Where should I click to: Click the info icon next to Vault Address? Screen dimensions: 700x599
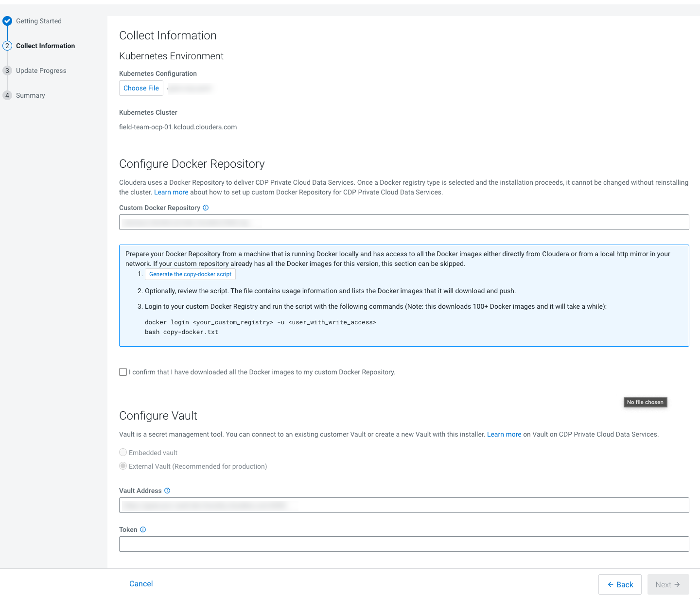[167, 491]
